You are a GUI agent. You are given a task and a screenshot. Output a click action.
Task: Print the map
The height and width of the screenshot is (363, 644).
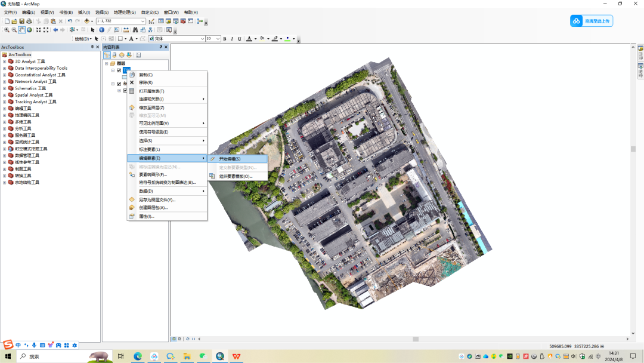click(x=29, y=21)
